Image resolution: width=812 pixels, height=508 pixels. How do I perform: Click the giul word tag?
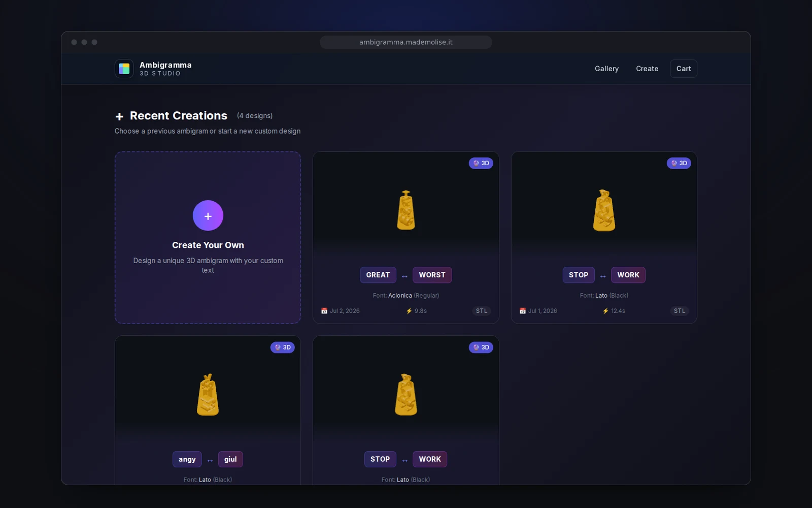(230, 459)
